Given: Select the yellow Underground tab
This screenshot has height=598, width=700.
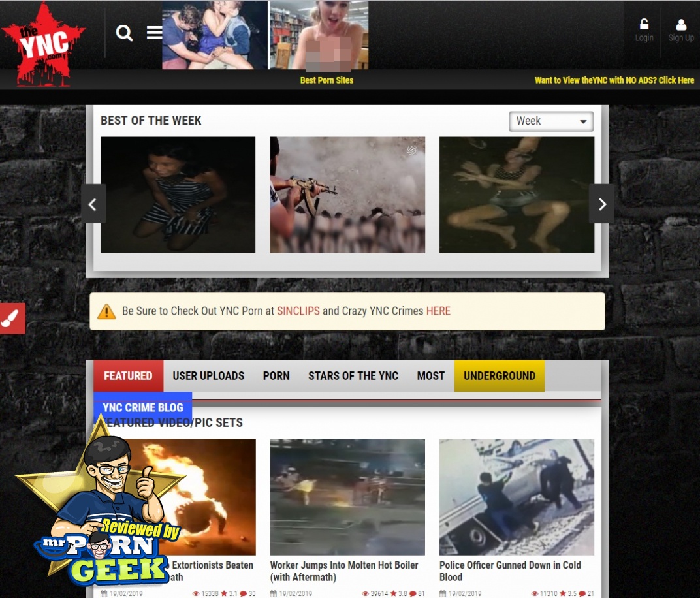Looking at the screenshot, I should [499, 376].
